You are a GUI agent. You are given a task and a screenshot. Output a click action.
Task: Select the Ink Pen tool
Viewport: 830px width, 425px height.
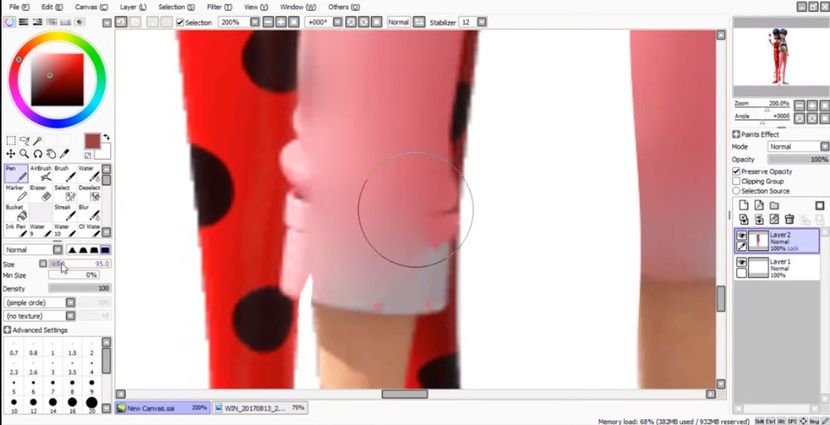[x=16, y=230]
